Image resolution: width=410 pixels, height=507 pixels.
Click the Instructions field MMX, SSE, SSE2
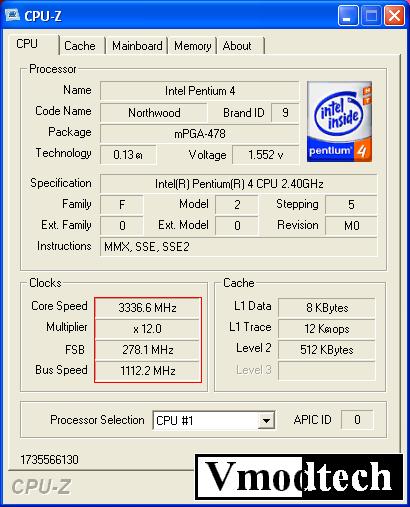239,247
